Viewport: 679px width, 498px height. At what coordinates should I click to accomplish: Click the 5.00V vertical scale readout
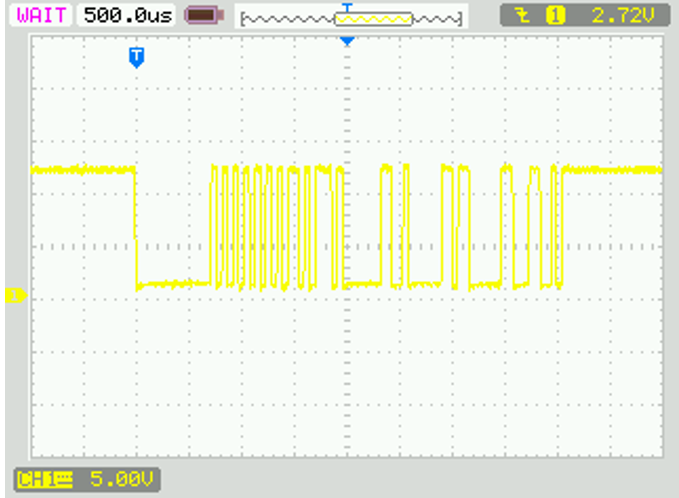tap(121, 479)
